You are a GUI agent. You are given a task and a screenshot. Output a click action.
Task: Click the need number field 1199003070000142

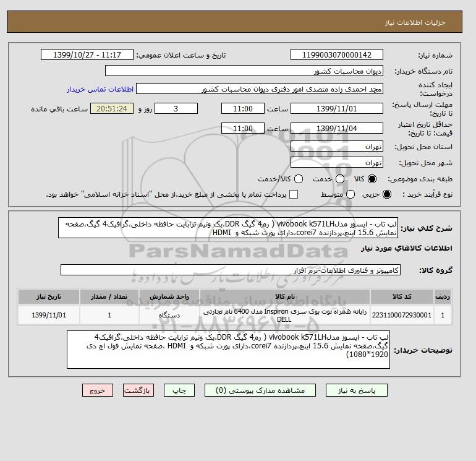pyautogui.click(x=337, y=54)
